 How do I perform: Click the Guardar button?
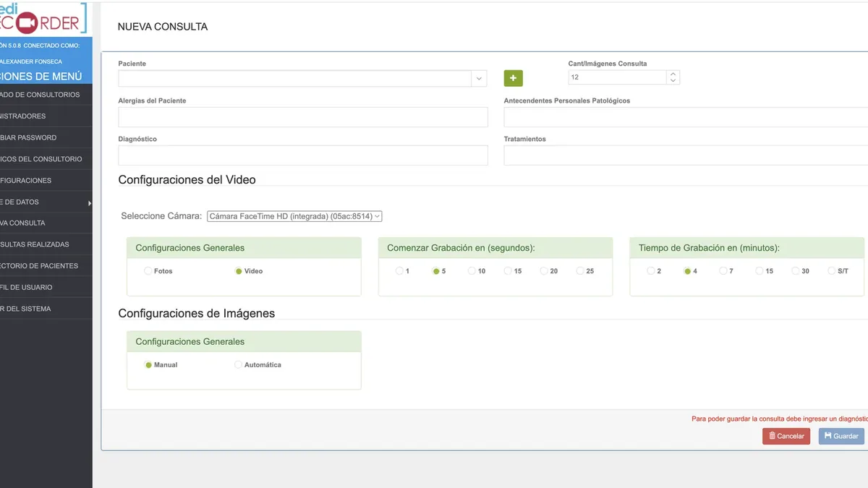pos(841,436)
